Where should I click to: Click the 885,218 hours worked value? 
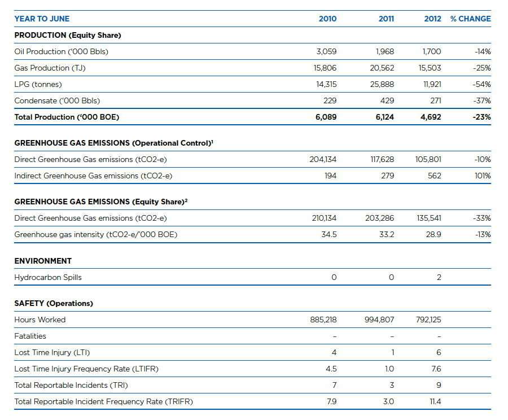(x=323, y=320)
